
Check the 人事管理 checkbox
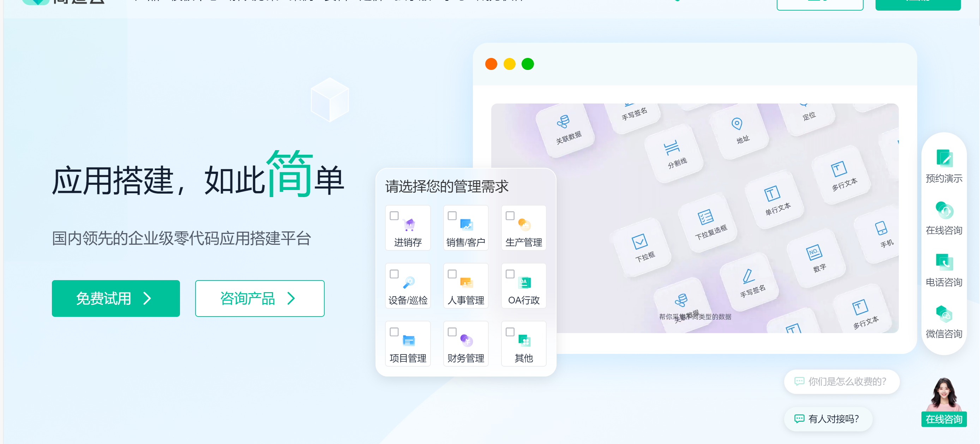coord(452,274)
